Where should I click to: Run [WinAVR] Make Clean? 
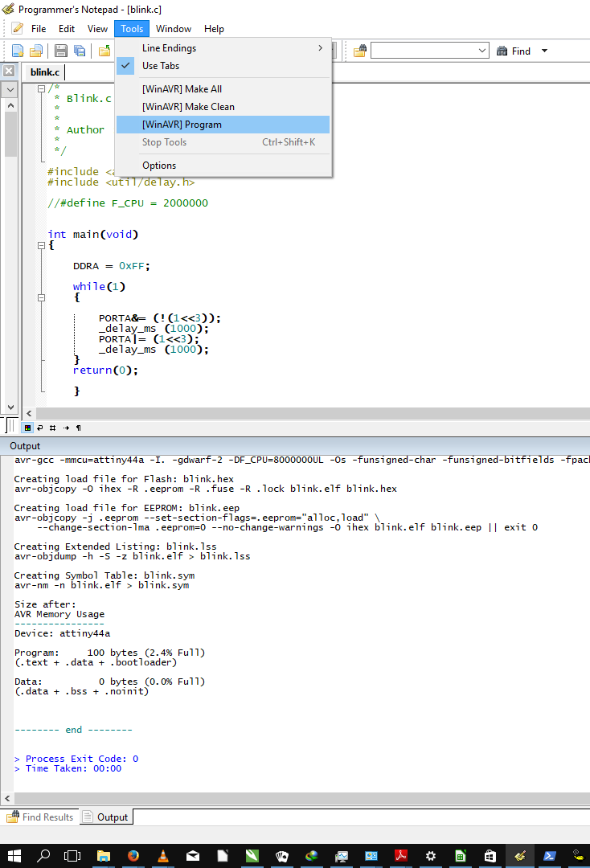click(223, 107)
